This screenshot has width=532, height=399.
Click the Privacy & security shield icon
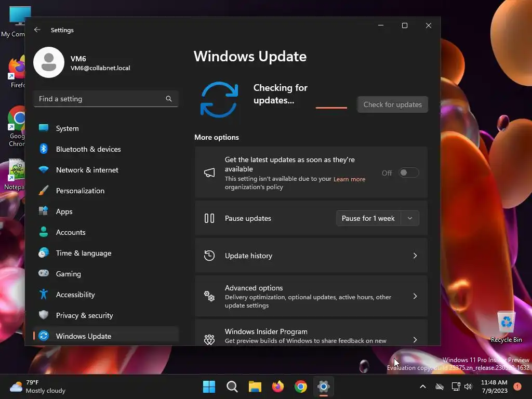44,315
